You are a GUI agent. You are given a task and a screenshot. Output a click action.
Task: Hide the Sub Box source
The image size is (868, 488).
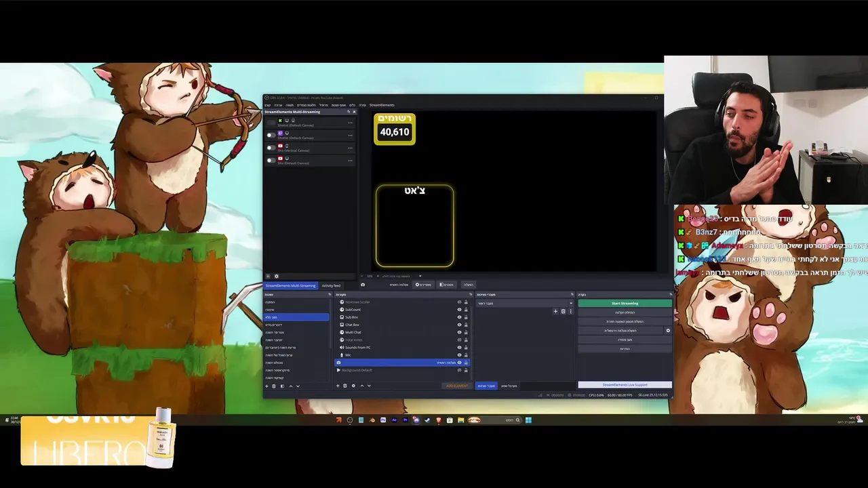(x=459, y=317)
